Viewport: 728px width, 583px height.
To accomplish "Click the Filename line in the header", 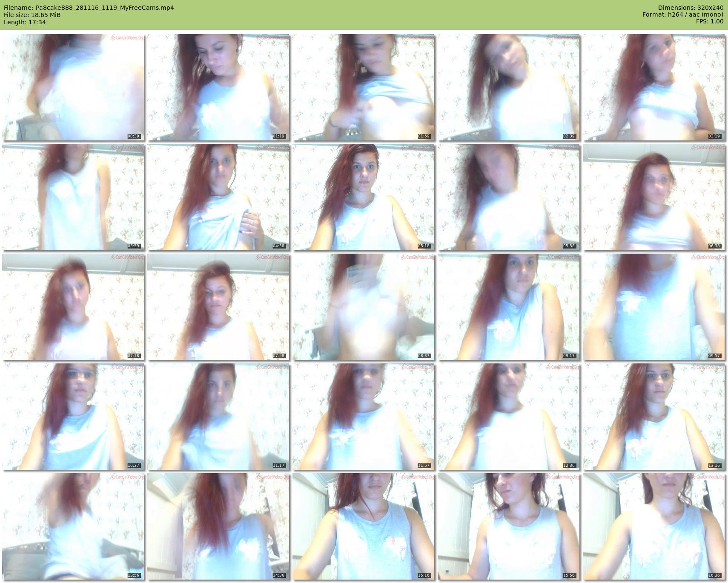I will 89,8.
